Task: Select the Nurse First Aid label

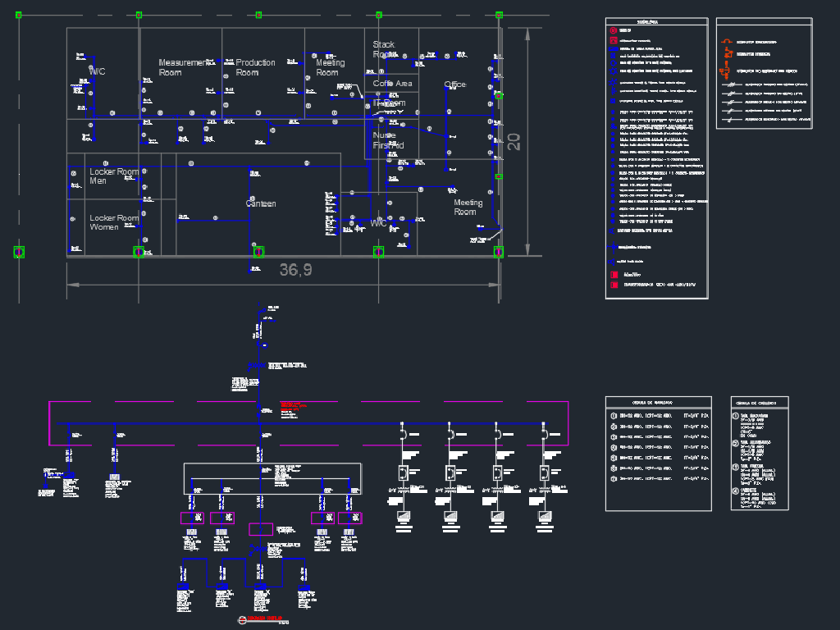Action: [x=388, y=140]
